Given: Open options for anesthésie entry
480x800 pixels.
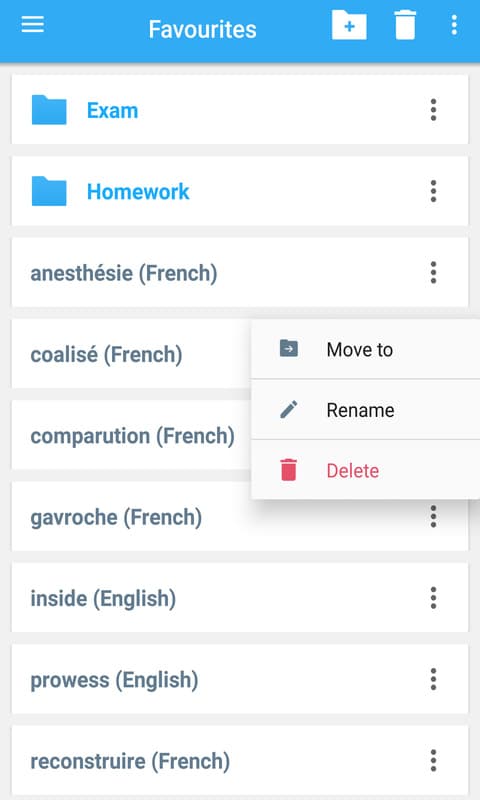Looking at the screenshot, I should click(433, 272).
